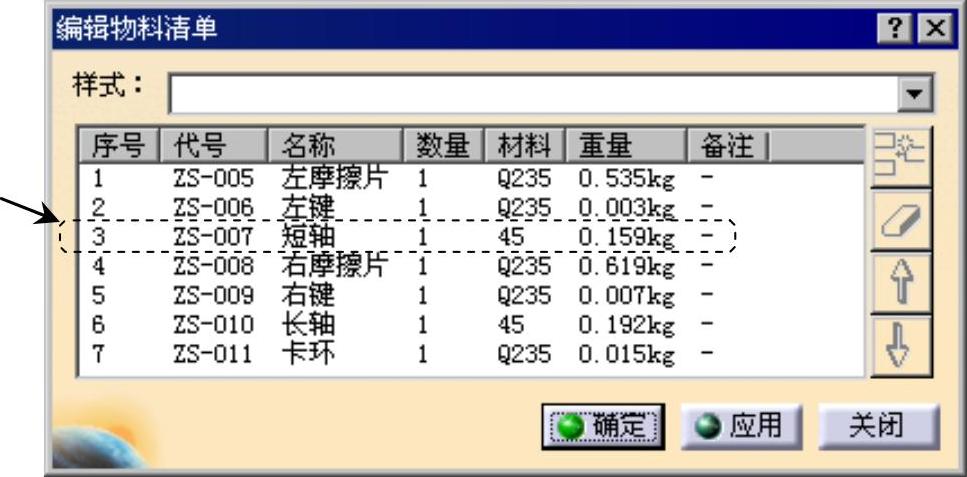Click the weight value 0.192kg

(x=627, y=325)
